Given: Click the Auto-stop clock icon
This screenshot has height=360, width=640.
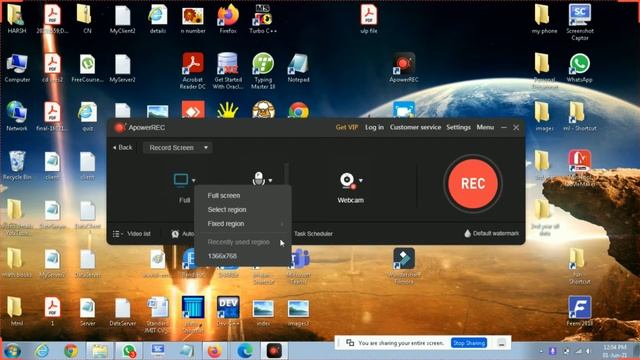Looking at the screenshot, I should (175, 234).
